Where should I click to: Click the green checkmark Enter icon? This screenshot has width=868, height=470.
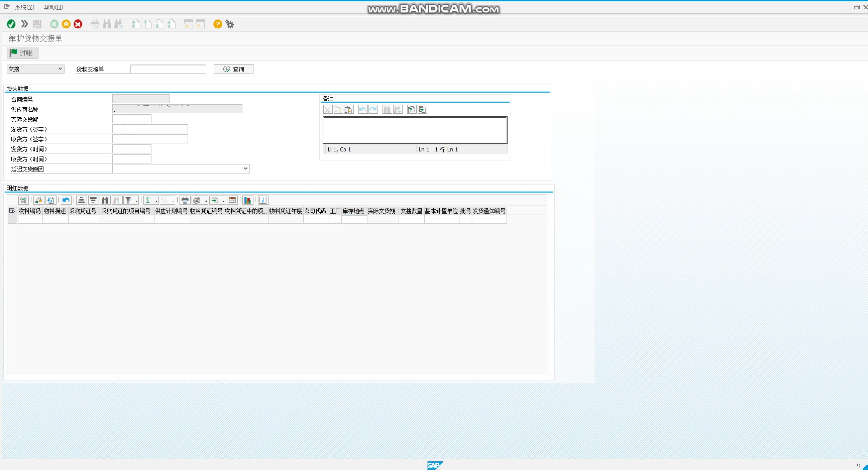[11, 24]
